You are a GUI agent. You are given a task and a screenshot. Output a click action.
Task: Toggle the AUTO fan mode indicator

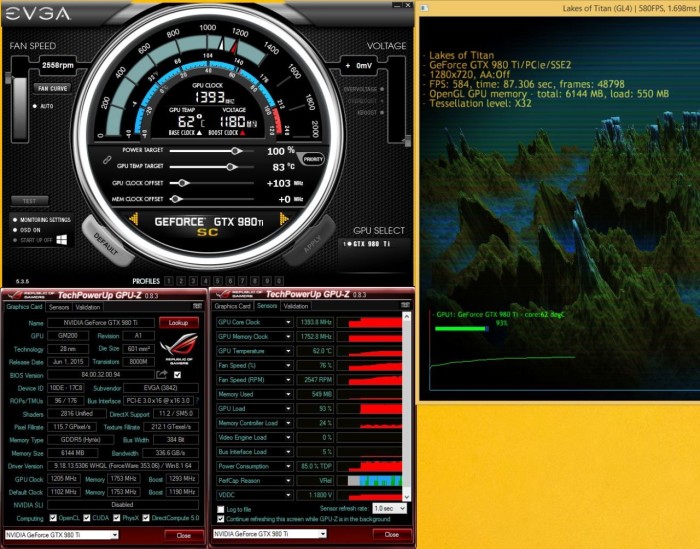point(35,106)
